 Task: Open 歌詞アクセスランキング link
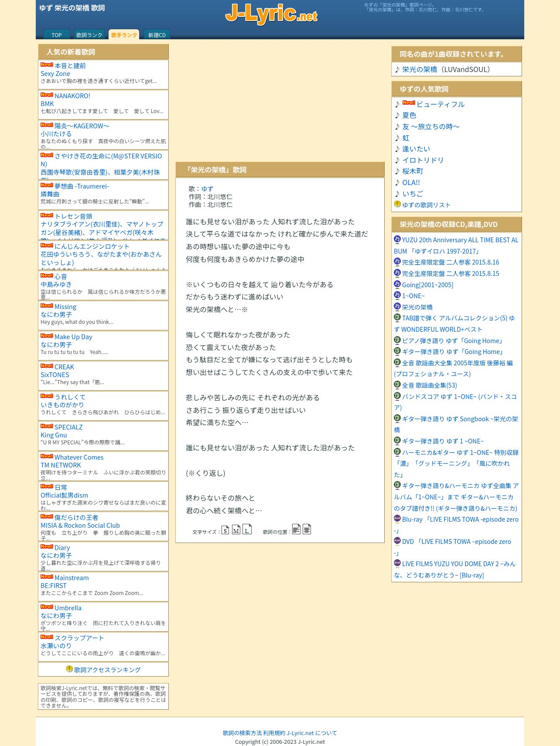[107, 670]
